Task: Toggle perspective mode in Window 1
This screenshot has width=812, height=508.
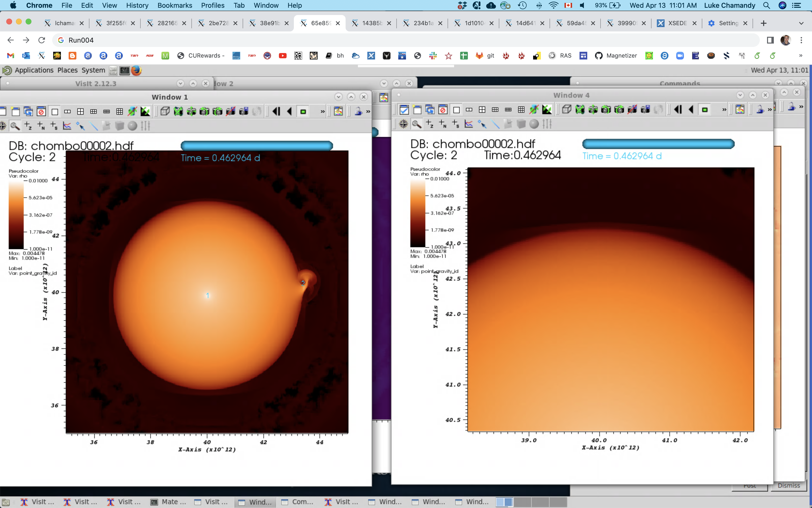Action: coord(165,112)
